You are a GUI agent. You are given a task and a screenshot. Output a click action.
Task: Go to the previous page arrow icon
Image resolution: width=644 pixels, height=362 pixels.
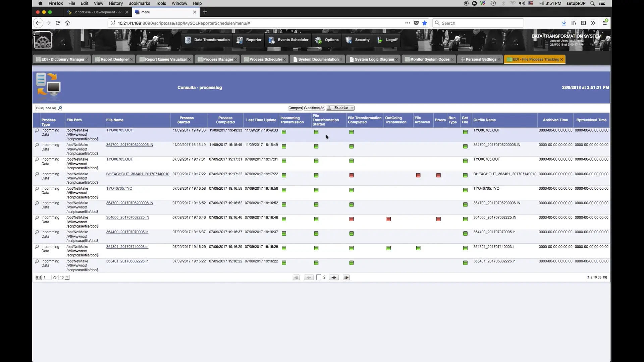point(309,277)
